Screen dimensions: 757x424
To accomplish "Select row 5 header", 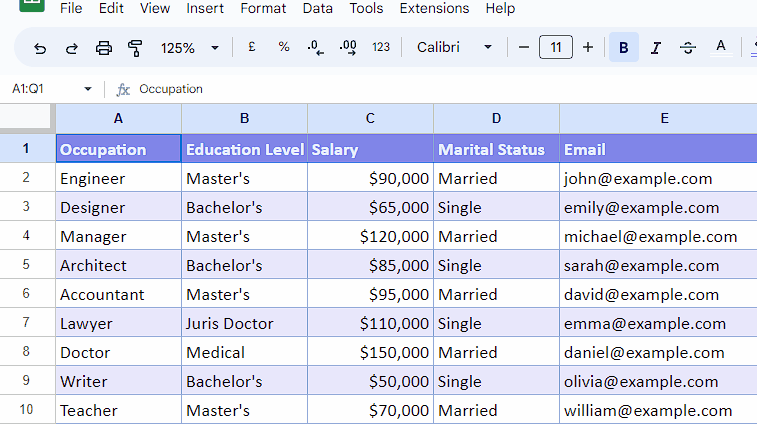I will click(27, 264).
